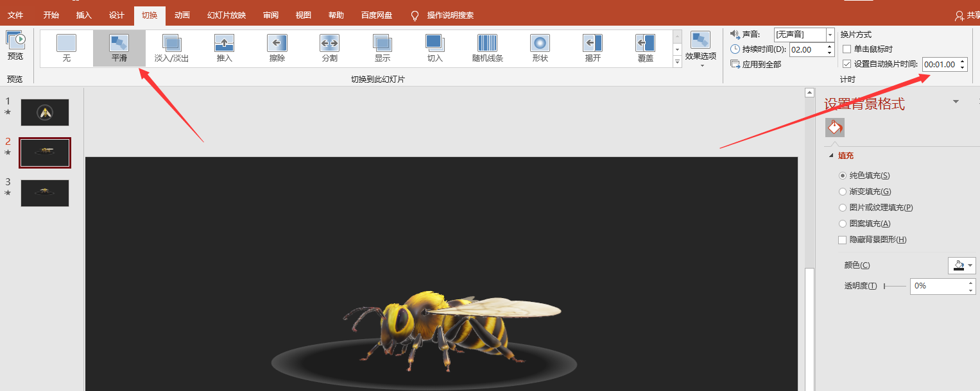Open the 文件 menu

coord(15,15)
